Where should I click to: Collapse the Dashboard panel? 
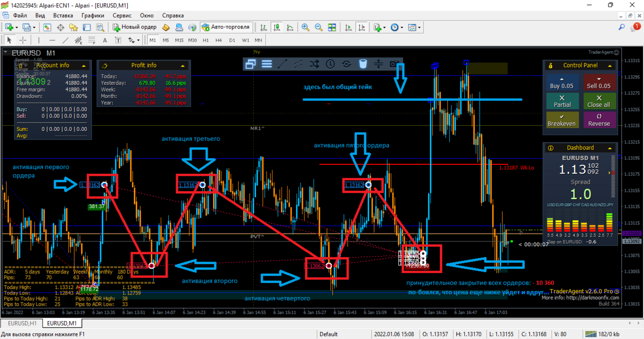coord(610,148)
